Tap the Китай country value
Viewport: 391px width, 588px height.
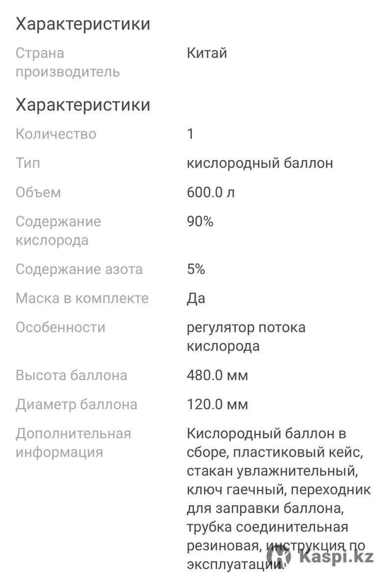(x=207, y=53)
